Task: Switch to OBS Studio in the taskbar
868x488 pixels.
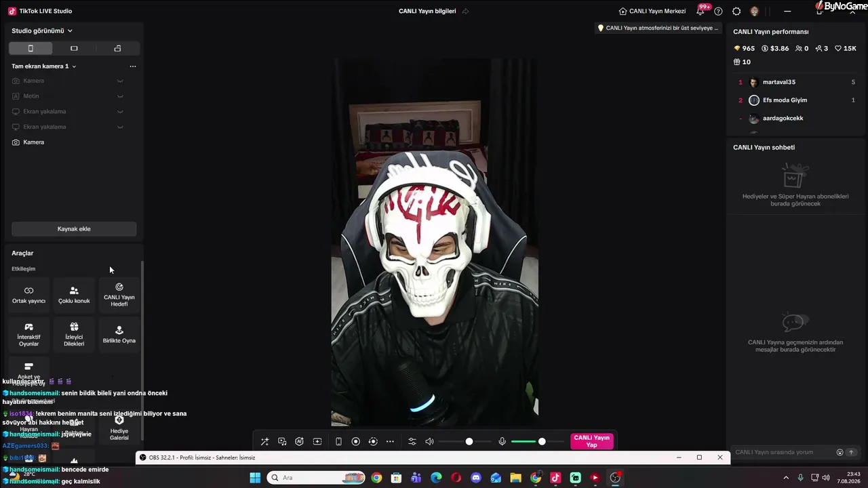Action: 615,478
